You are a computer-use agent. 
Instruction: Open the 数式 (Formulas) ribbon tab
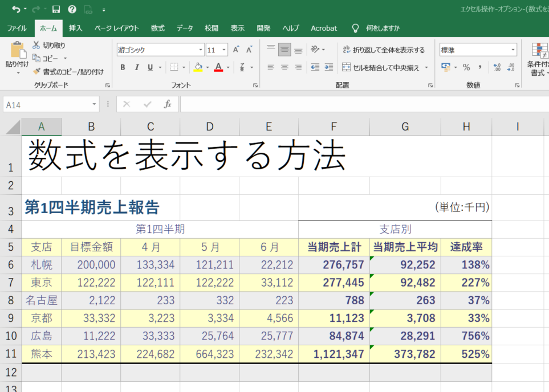click(x=158, y=28)
